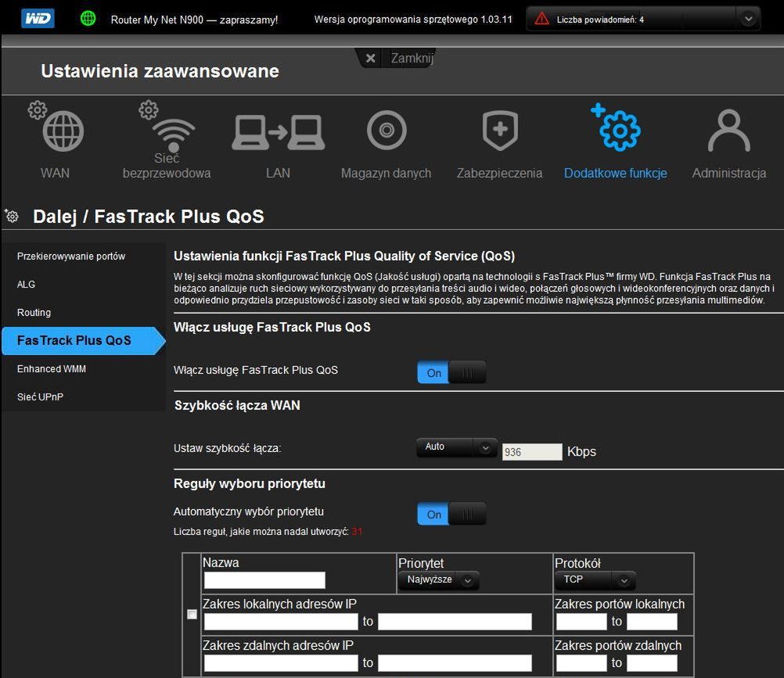Open the Priorytet Najwyższe dropdown

[438, 580]
